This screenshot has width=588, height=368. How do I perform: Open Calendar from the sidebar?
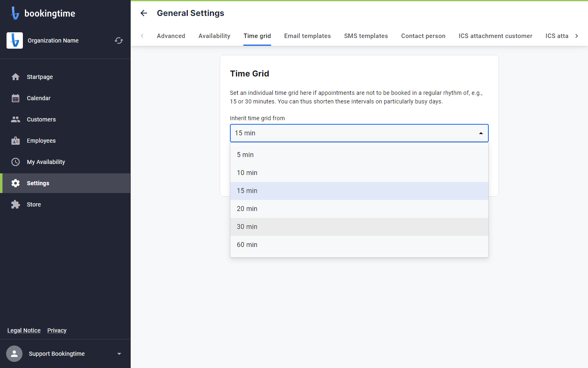click(x=65, y=98)
